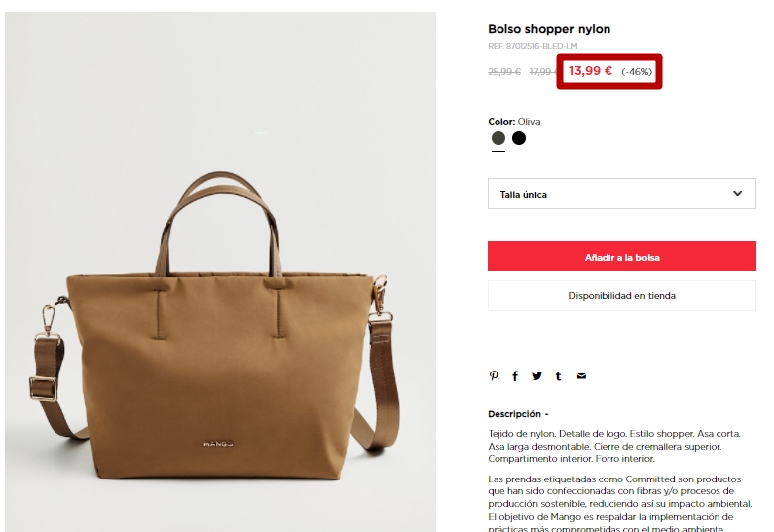Share product on Pinterest

coord(494,376)
